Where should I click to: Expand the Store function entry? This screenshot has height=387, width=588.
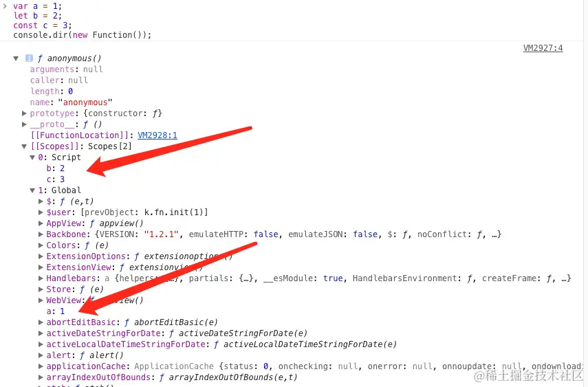pos(41,289)
